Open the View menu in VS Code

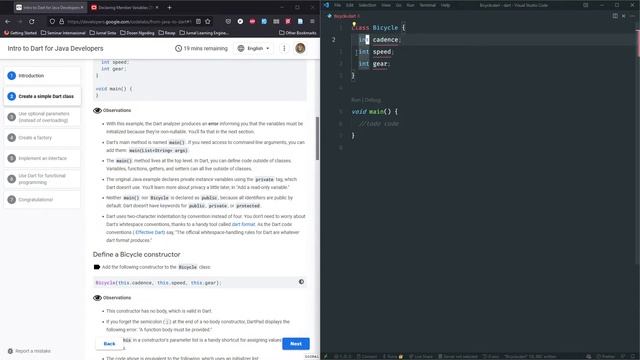pos(386,5)
